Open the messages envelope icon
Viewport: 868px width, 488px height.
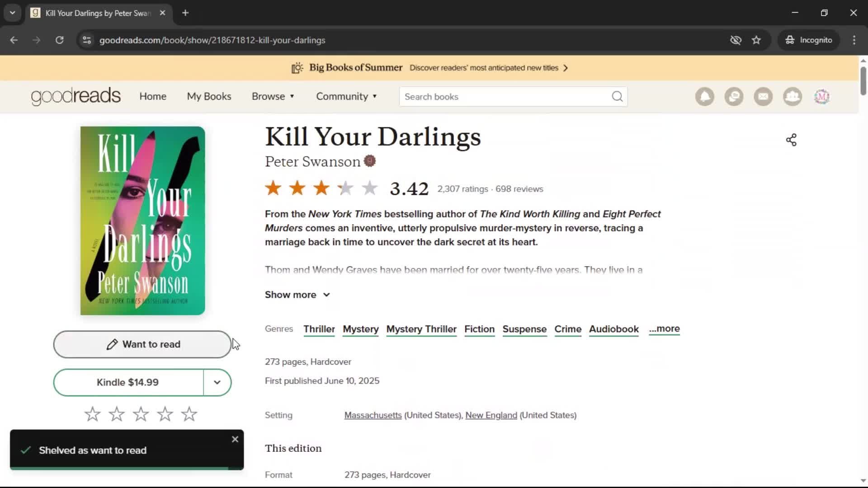tap(763, 97)
